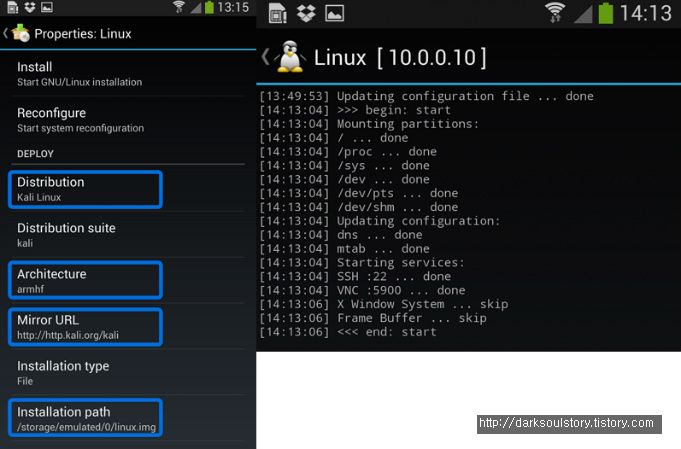Open picture notification in right status bar
The width and height of the screenshot is (681, 449).
334,13
